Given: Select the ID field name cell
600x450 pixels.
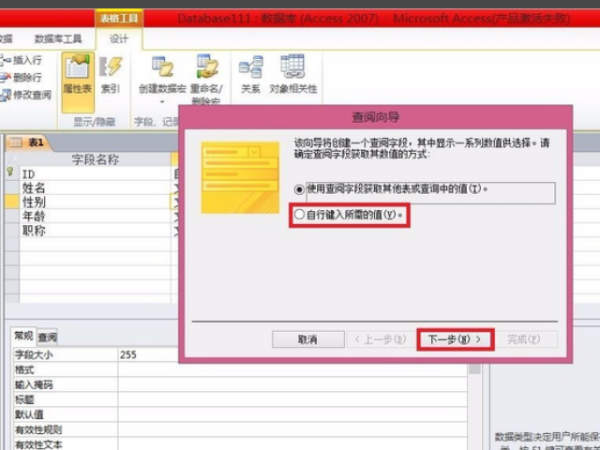Looking at the screenshot, I should tap(95, 174).
